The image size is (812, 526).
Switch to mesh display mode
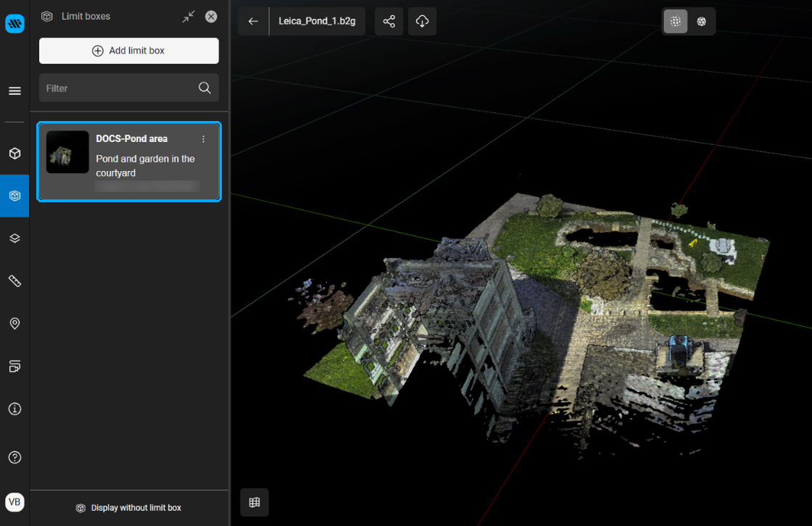(x=701, y=21)
